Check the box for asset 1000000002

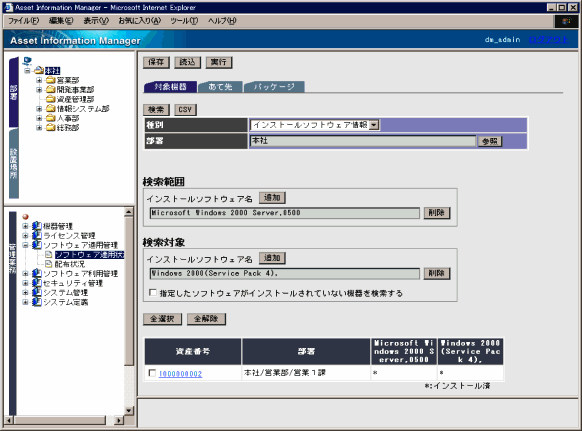[152, 373]
